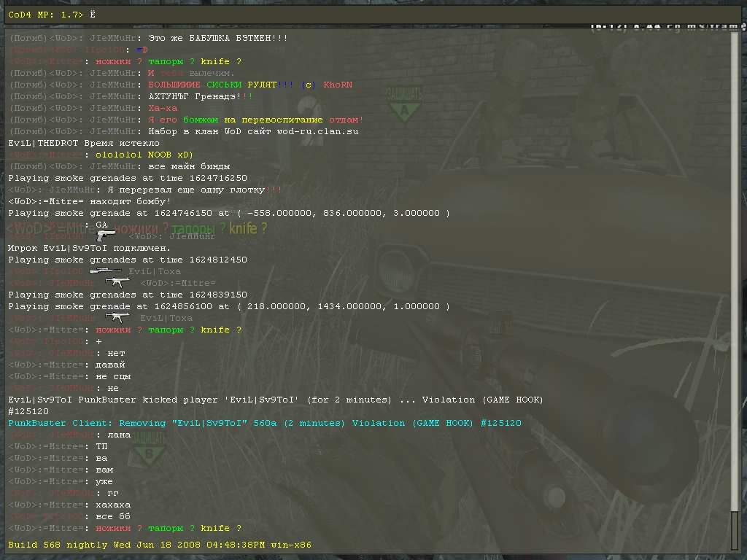Click the 'EviL|Toxa' name beside the sniper rifle icon

point(155,271)
